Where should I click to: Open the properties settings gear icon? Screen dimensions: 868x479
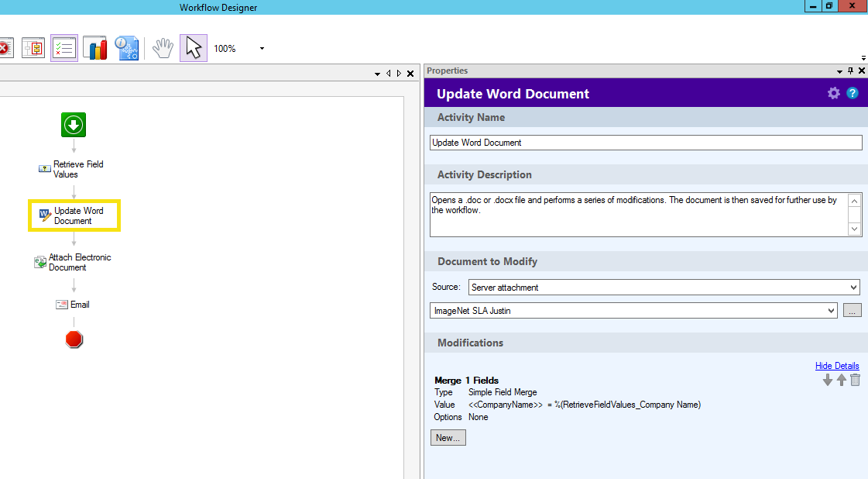point(833,93)
